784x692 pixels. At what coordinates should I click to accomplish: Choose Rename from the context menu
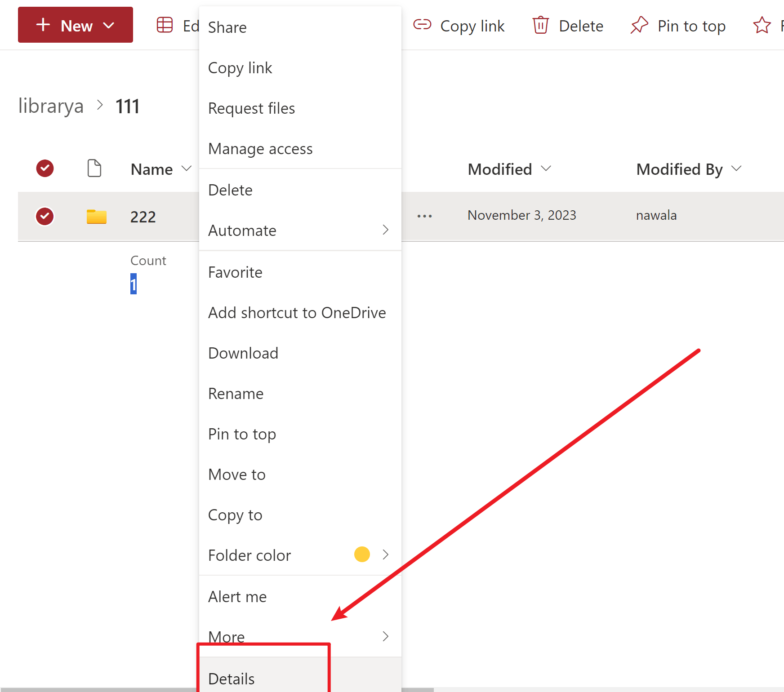pos(300,394)
